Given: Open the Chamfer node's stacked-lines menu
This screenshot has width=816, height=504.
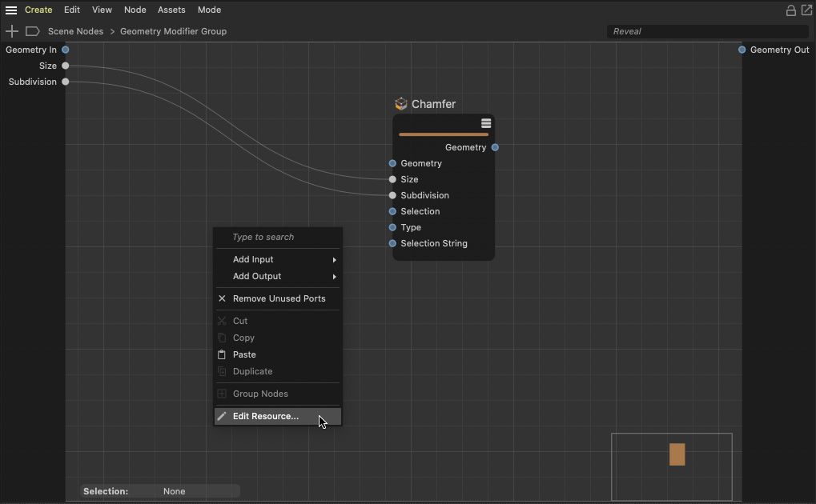Looking at the screenshot, I should (486, 123).
